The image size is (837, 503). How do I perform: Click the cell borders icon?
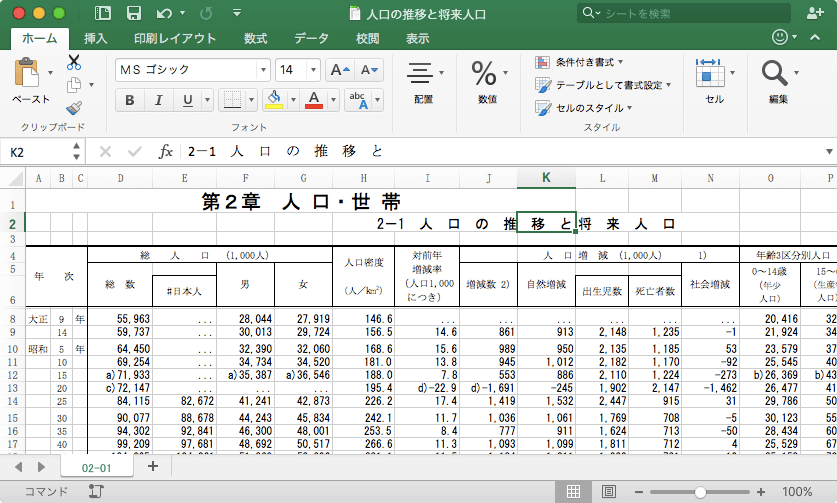(x=232, y=100)
